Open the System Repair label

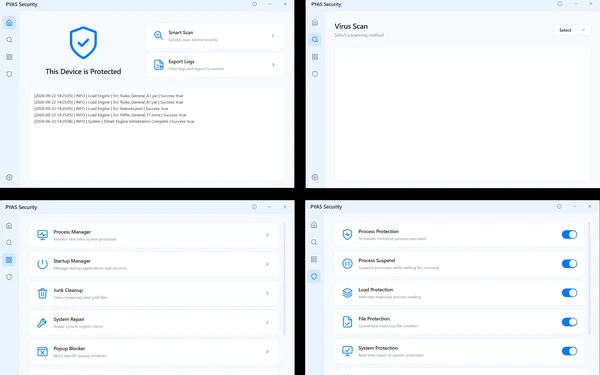click(69, 319)
